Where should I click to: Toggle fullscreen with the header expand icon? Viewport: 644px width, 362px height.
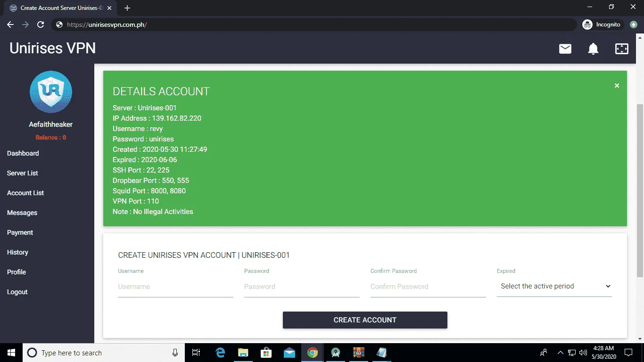622,49
